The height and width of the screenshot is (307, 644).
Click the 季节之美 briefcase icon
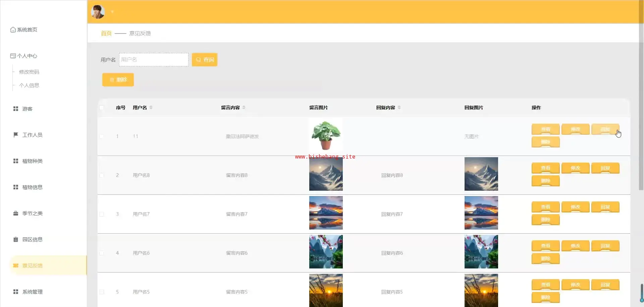15,213
